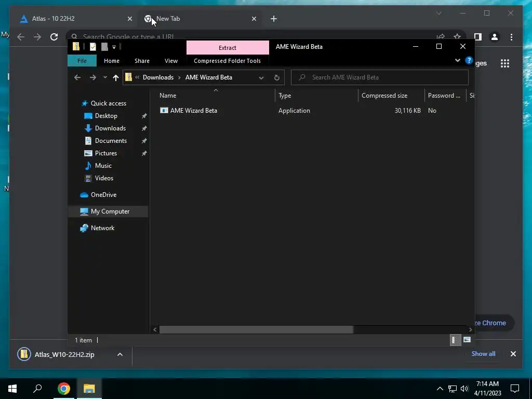
Task: Click Show all downloads link
Action: [x=483, y=353]
